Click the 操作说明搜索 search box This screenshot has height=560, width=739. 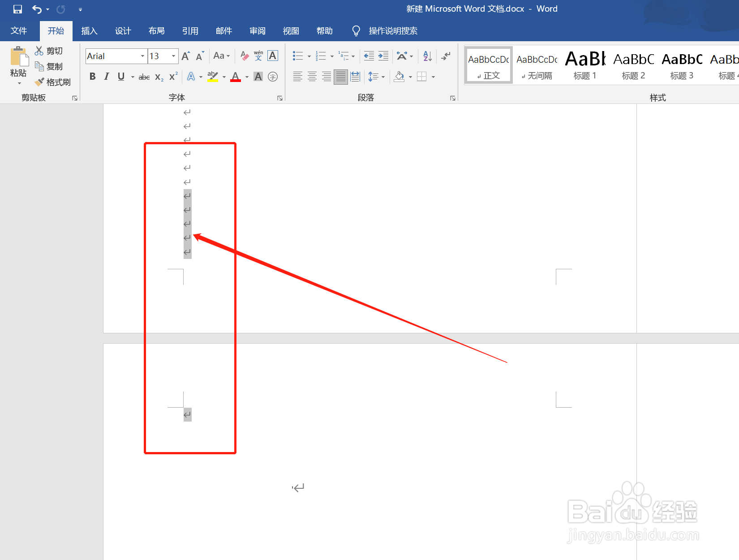pos(393,31)
